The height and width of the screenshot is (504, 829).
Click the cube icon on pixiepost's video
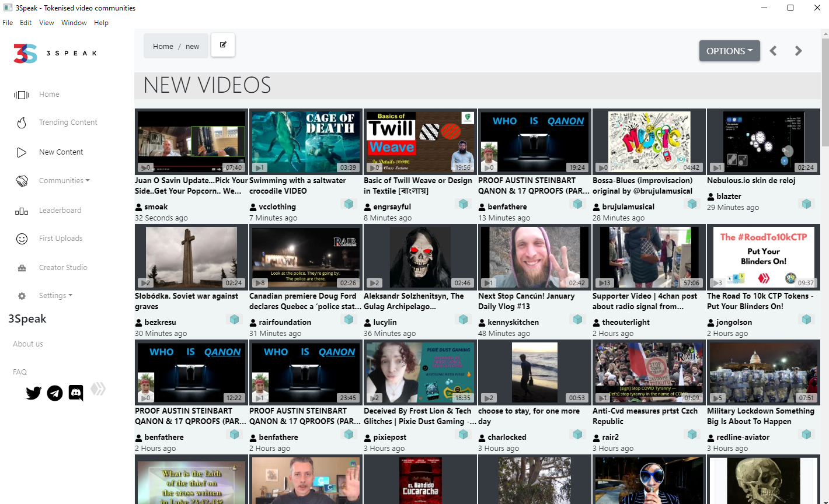[463, 434]
